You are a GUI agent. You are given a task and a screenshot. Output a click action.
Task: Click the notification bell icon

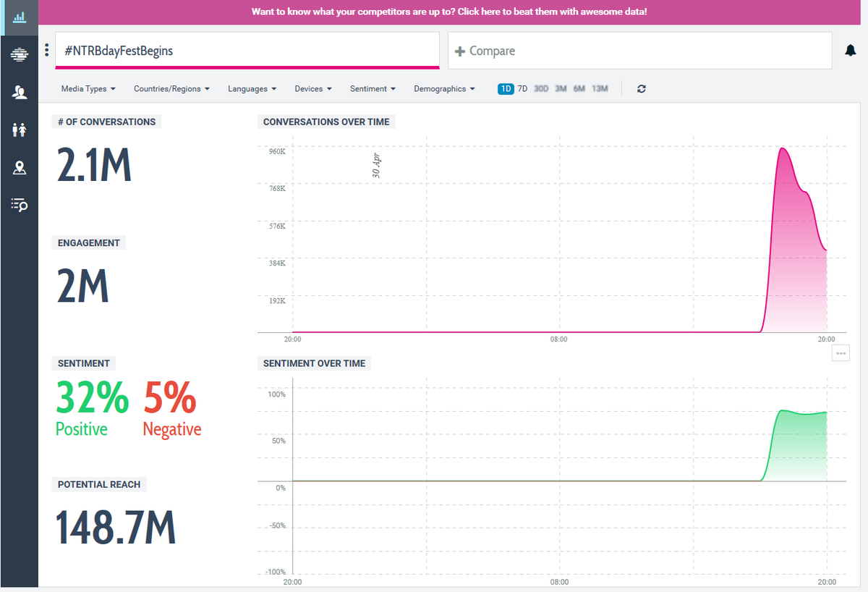point(851,51)
